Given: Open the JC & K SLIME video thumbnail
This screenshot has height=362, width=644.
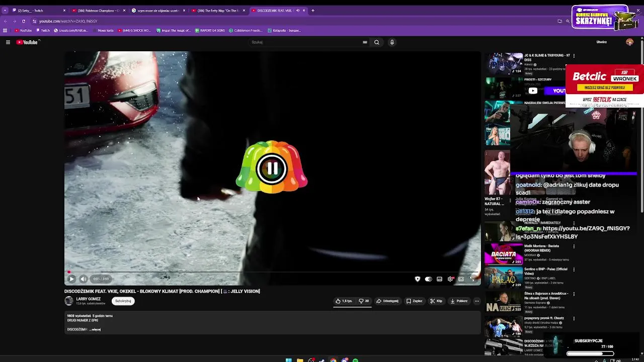Looking at the screenshot, I should pos(504,63).
